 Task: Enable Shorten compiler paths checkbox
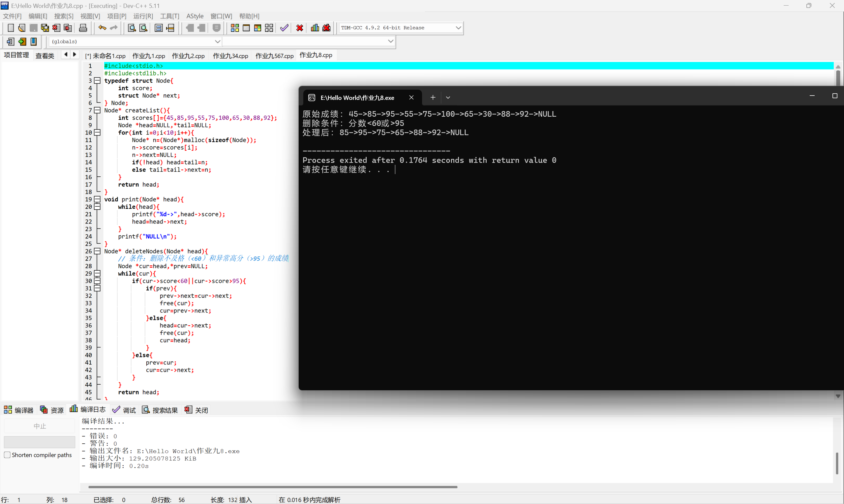click(7, 455)
